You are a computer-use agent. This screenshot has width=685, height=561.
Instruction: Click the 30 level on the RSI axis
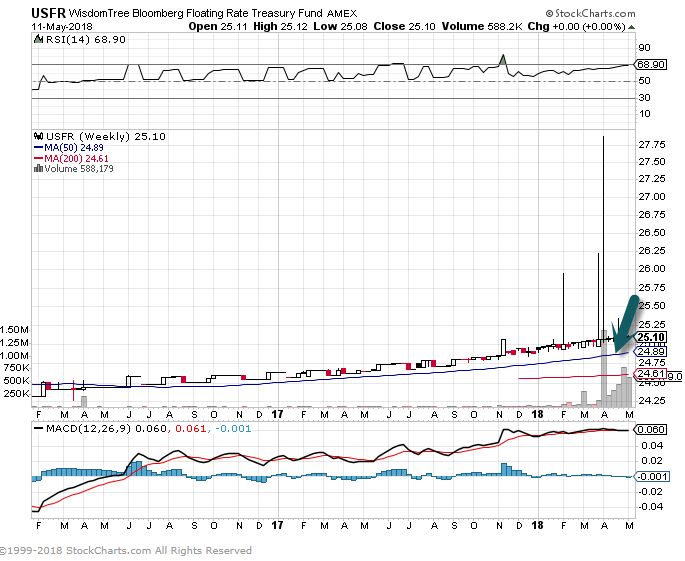[644, 97]
